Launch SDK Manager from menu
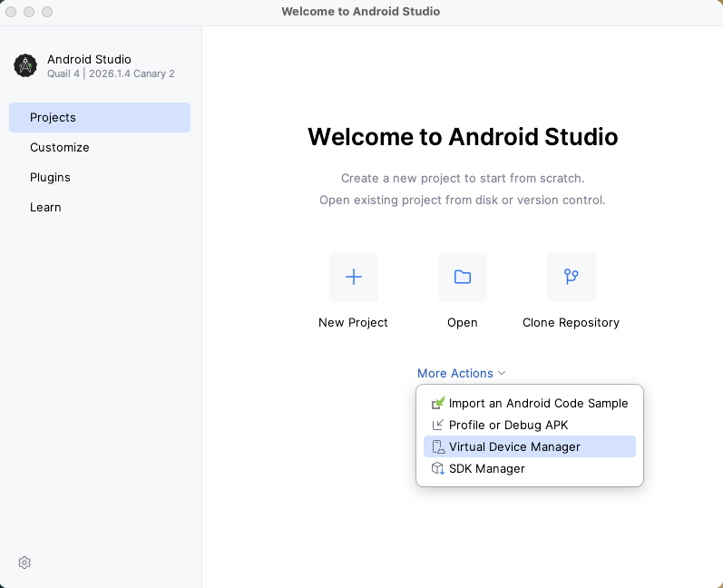723x588 pixels. coord(530,468)
